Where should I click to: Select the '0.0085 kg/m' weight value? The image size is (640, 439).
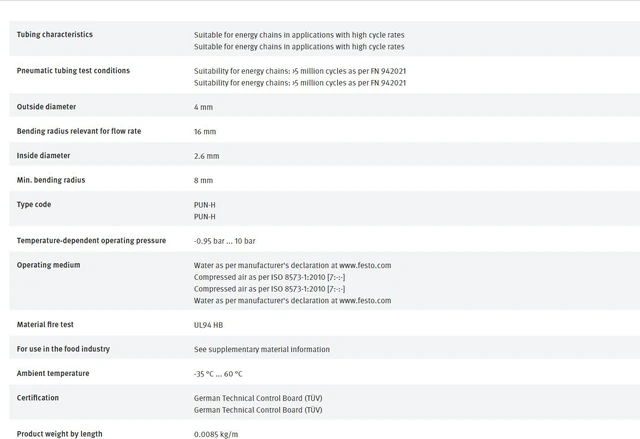tap(216, 435)
